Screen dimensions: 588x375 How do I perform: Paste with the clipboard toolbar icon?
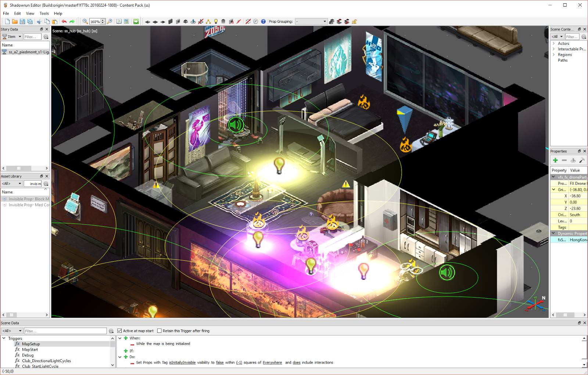[x=55, y=22]
